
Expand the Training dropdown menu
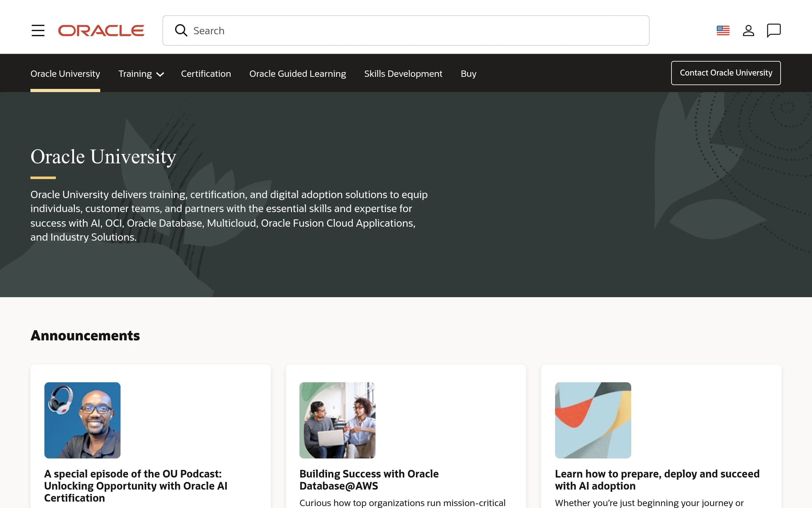[141, 74]
